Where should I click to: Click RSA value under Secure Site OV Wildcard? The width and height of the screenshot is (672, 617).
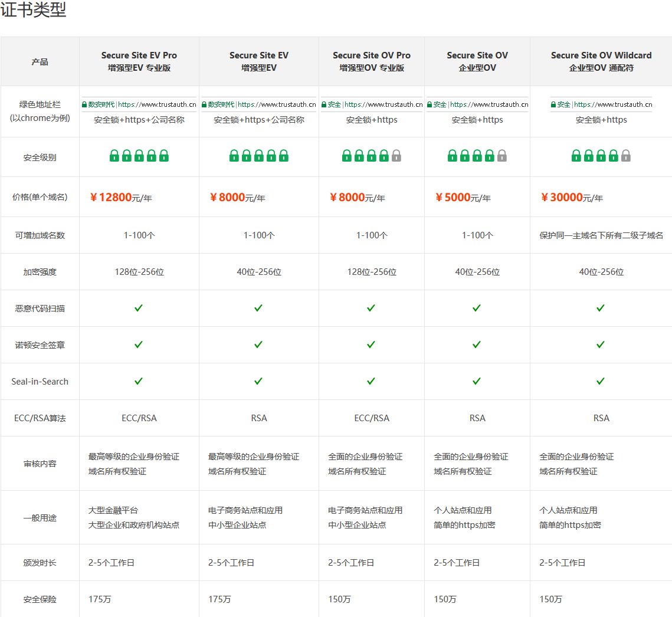[601, 418]
